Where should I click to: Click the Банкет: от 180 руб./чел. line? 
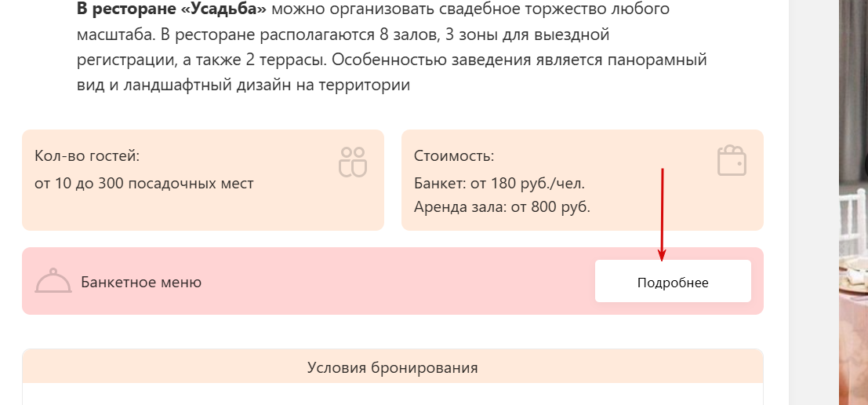tap(499, 184)
